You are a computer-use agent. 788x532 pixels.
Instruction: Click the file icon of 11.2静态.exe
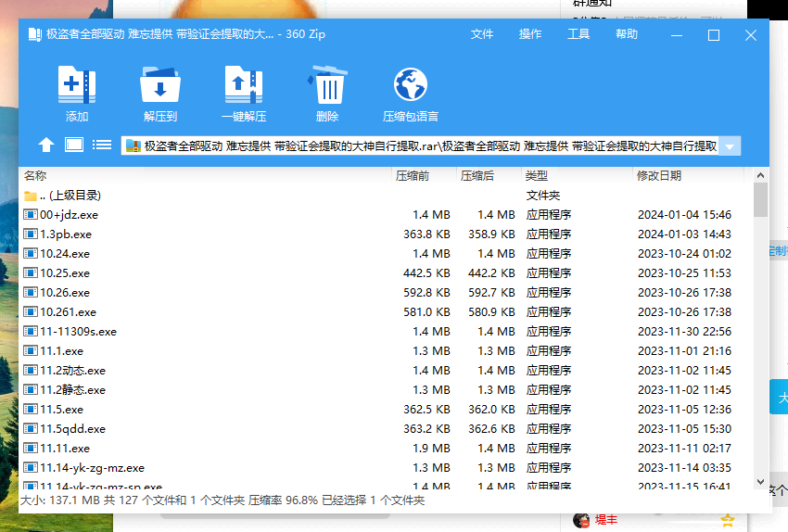(31, 390)
